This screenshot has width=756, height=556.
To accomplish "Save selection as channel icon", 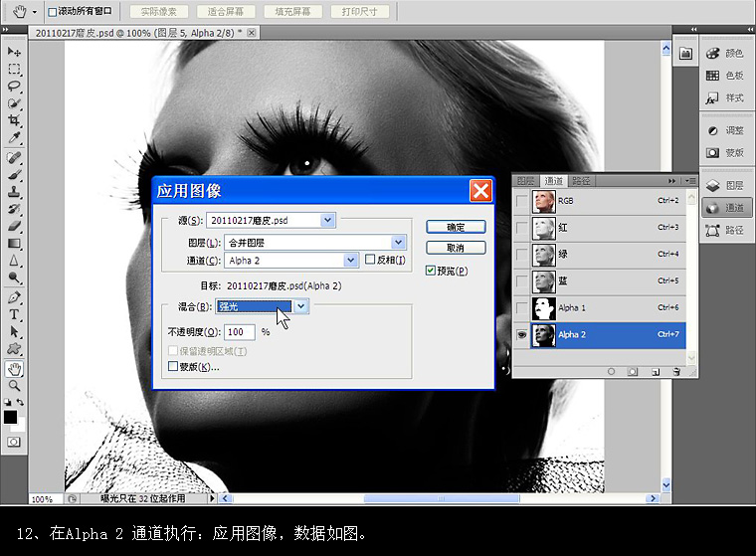I will (633, 371).
